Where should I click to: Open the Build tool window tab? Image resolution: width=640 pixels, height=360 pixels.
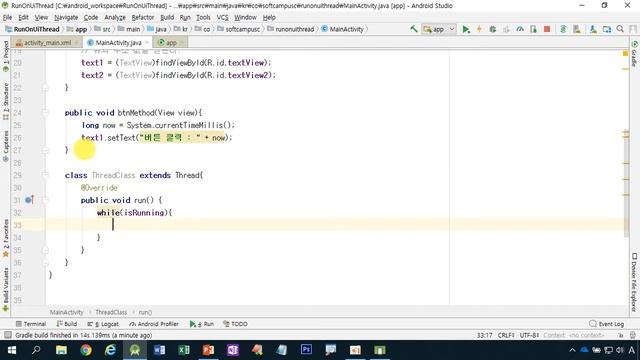coord(67,324)
